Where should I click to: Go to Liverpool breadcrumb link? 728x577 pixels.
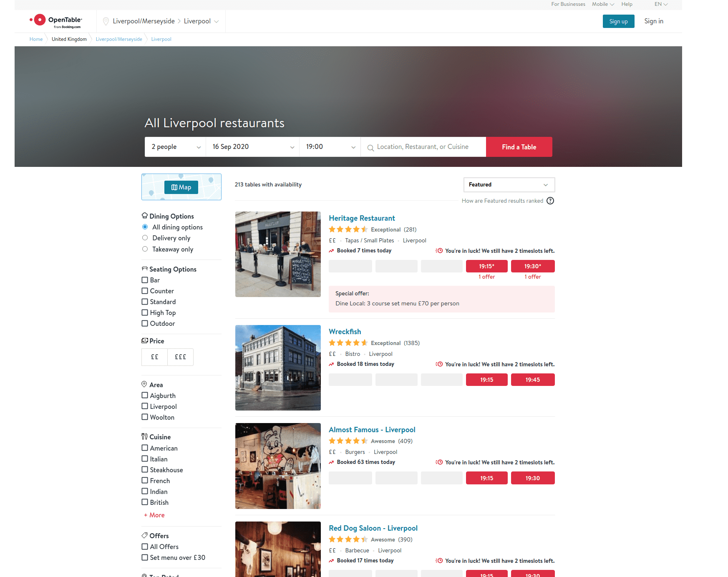coord(161,39)
